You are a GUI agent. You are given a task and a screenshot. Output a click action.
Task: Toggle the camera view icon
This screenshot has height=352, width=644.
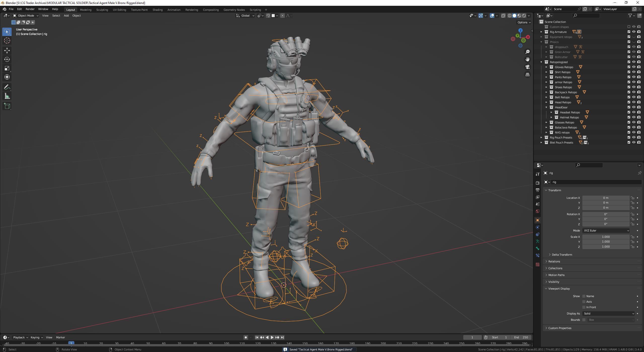click(x=527, y=67)
